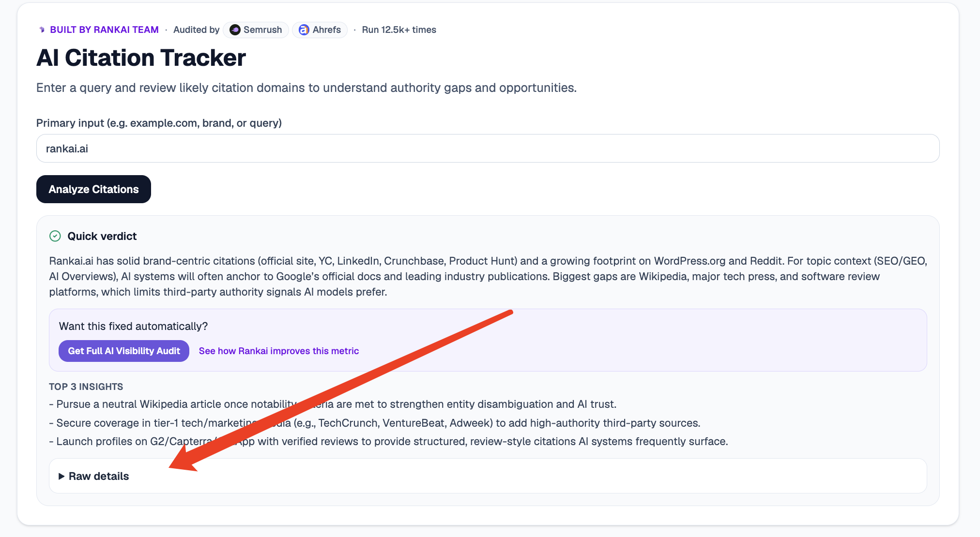Click the Want this fixed automatically? text
Viewport: 980px width, 537px height.
click(133, 326)
